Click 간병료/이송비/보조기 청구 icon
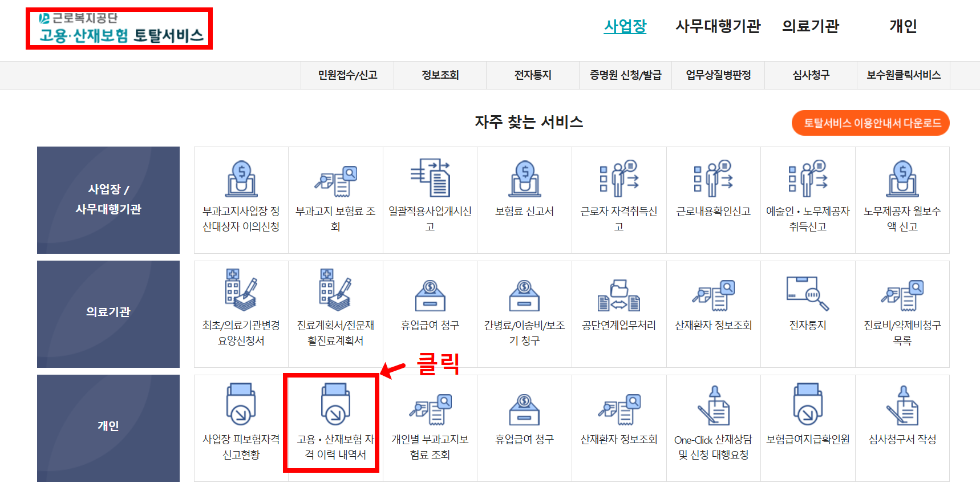 point(525,295)
